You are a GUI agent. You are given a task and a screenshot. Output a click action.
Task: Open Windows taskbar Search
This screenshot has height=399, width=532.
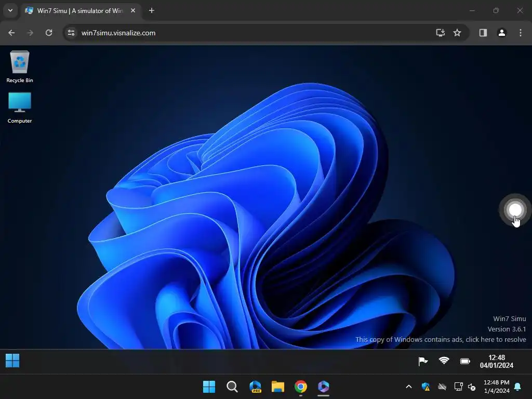(232, 387)
